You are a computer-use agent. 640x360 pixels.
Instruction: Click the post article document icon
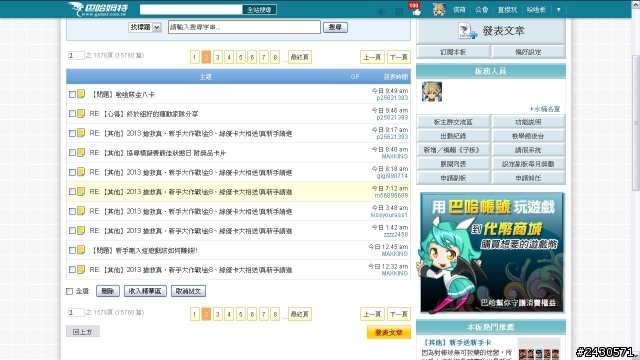click(468, 31)
